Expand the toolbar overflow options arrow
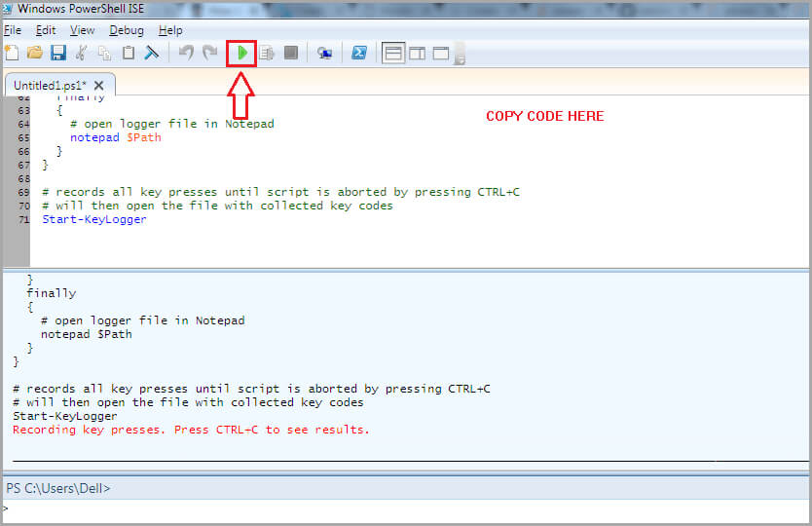Image resolution: width=812 pixels, height=526 pixels. point(460,56)
